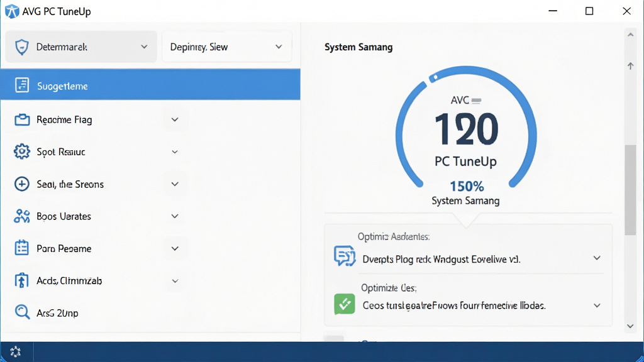The height and width of the screenshot is (362, 644).
Task: Click the Spot Resiuc gear icon
Action: (x=22, y=151)
